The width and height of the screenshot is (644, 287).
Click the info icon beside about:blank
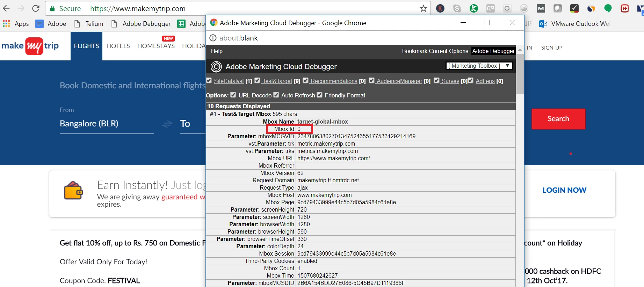[212, 38]
